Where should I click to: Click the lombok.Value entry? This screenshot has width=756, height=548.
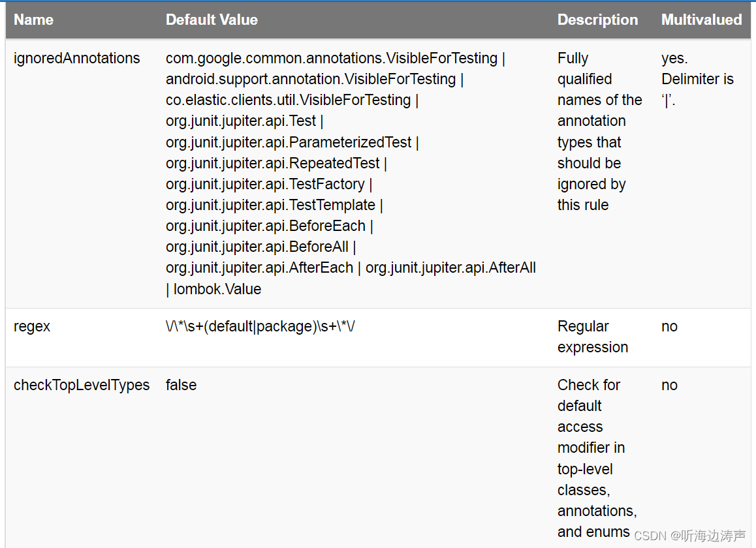point(217,289)
